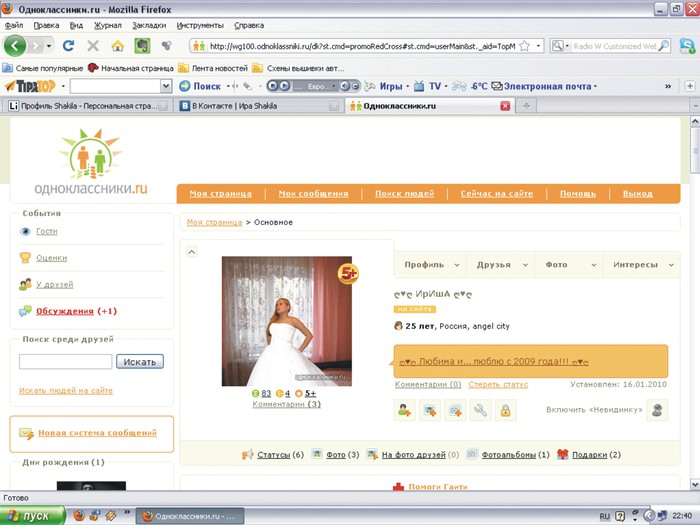Click the Стереть статус link
This screenshot has height=525, width=700.
pyautogui.click(x=498, y=384)
